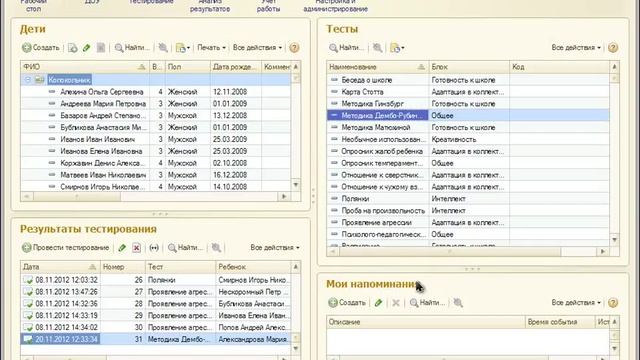Click the down arrow of the Дети vertical scrollbar
The image size is (640, 360).
(x=296, y=185)
